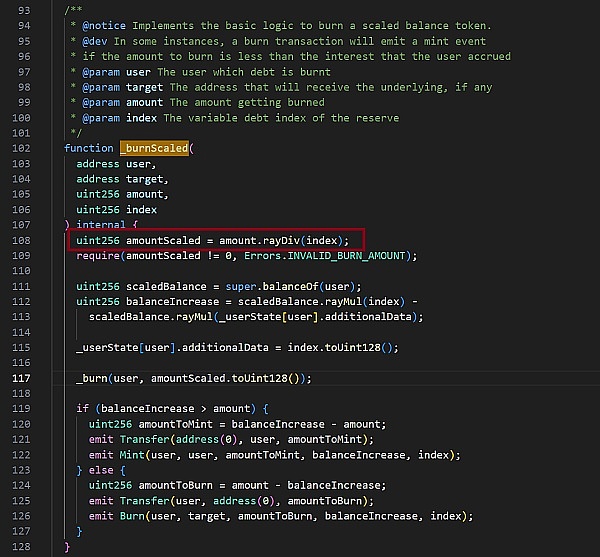
Task: Click the require keyword on line 109
Action: [98, 256]
